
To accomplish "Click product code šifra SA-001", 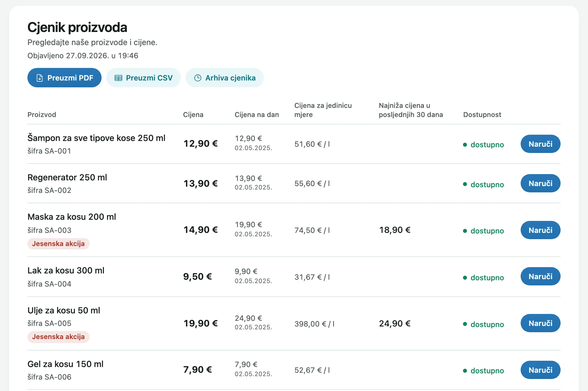I will [49, 151].
